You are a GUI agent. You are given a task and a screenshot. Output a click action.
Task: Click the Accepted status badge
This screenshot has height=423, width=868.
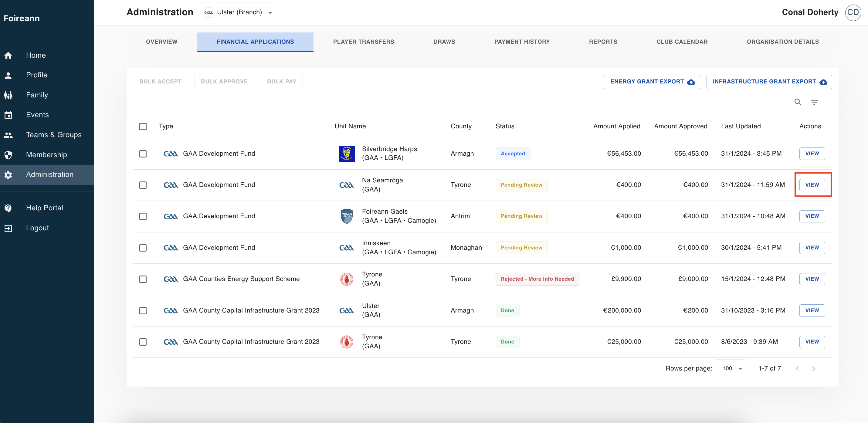(x=513, y=154)
